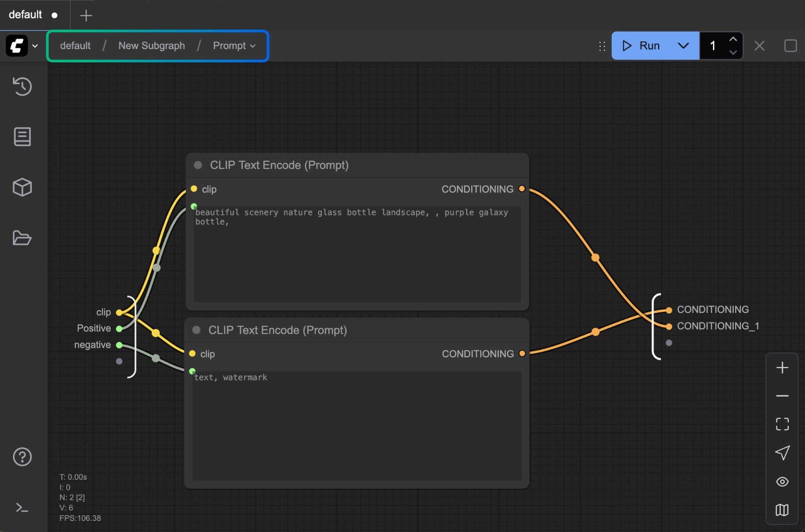Toggle the queue overlay square button
Viewport: 805px width, 532px height.
tap(790, 46)
